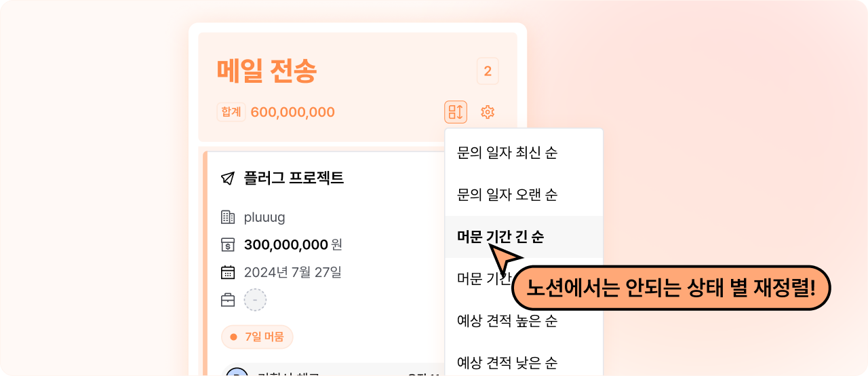Click the 7일 머뭄 status badge
Screen dimensions: 868x376
coord(257,337)
